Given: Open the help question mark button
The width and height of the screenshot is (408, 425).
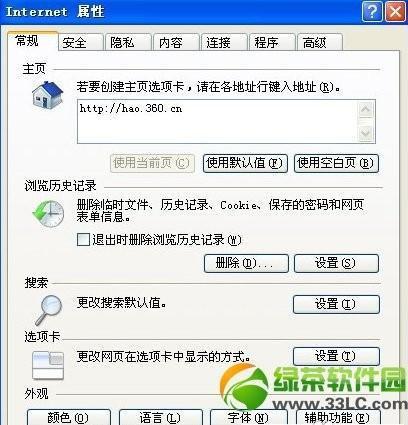Looking at the screenshot, I should [x=372, y=12].
